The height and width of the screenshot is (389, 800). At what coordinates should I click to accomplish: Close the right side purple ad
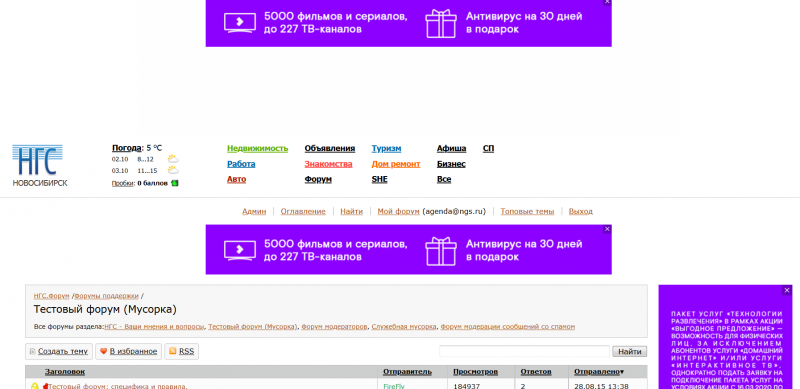tap(787, 290)
